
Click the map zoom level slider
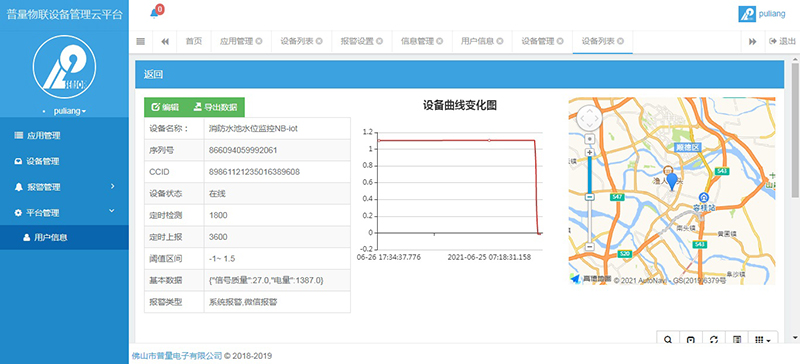click(589, 199)
